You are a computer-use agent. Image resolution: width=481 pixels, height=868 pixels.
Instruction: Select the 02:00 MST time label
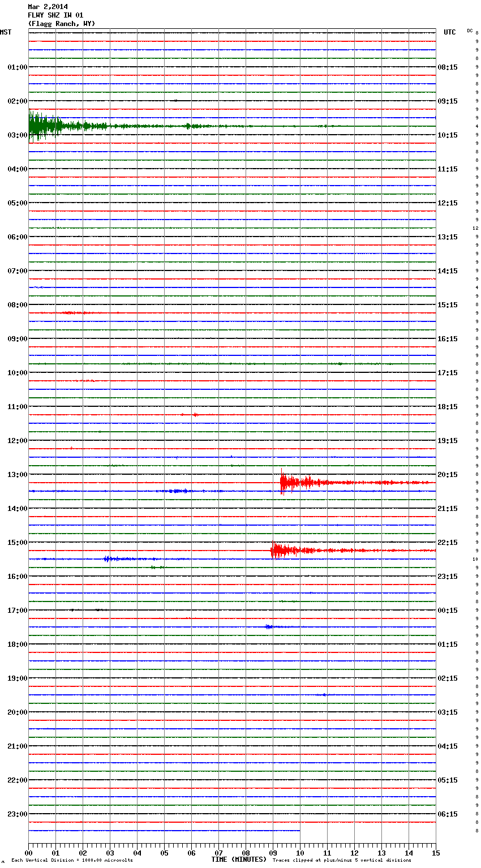(18, 101)
